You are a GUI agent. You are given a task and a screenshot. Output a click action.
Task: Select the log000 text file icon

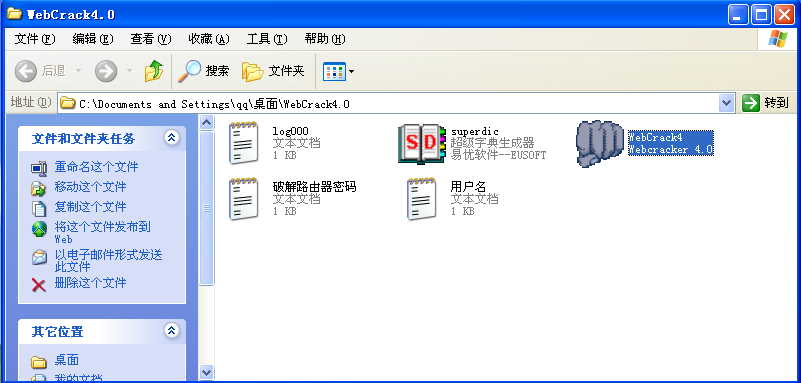tap(243, 143)
